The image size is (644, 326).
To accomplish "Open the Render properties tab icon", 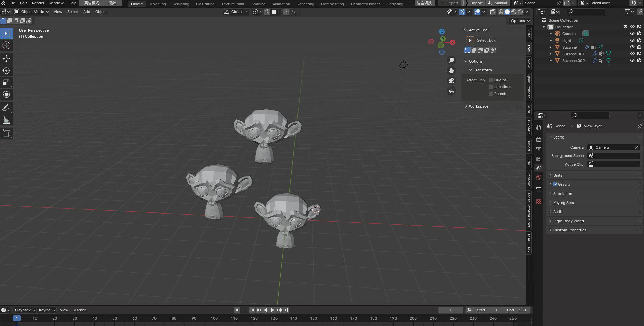I will 539,139.
